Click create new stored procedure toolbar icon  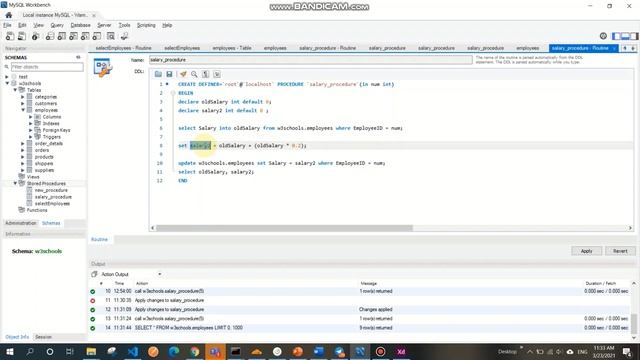pos(85,36)
